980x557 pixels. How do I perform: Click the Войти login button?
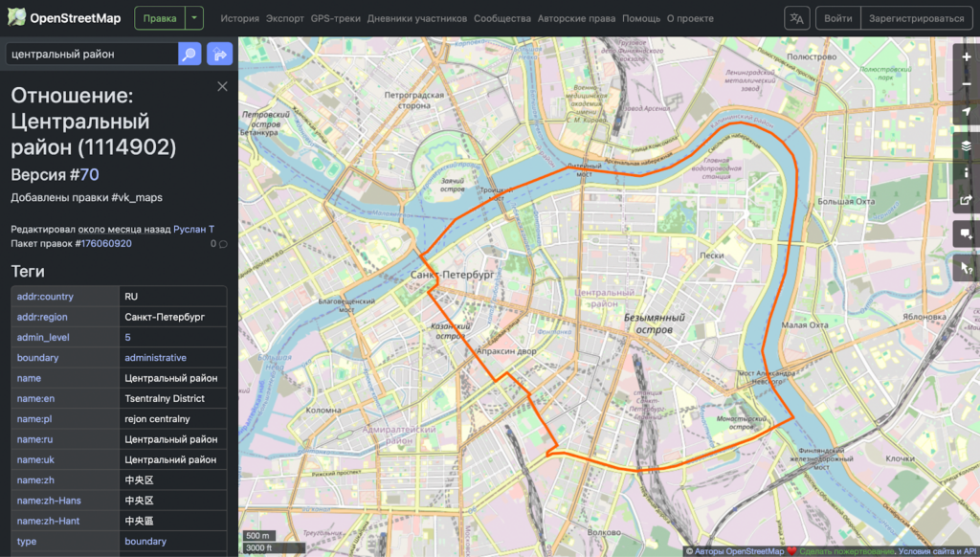tap(837, 18)
